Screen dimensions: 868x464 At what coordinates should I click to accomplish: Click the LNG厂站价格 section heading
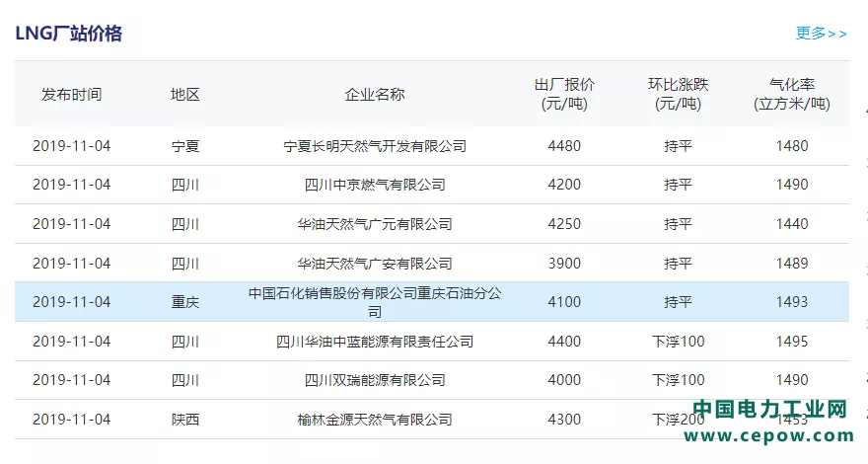(x=69, y=33)
